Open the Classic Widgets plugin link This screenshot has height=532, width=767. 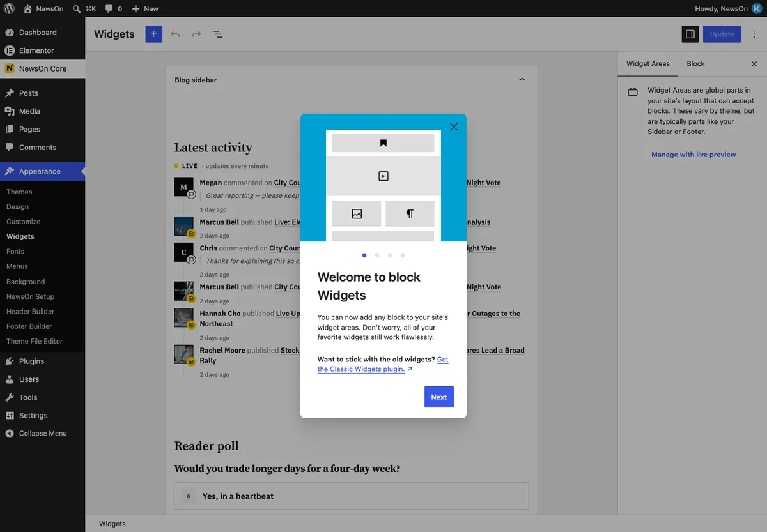click(x=383, y=364)
